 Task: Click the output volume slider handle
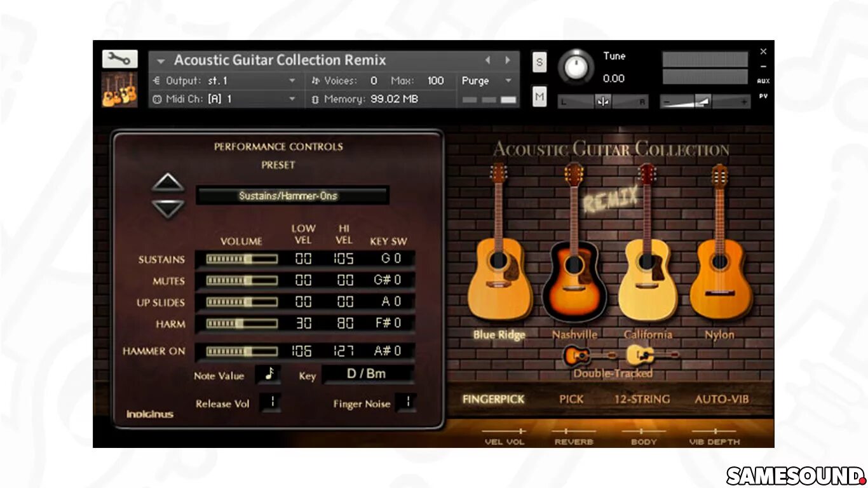tap(702, 101)
